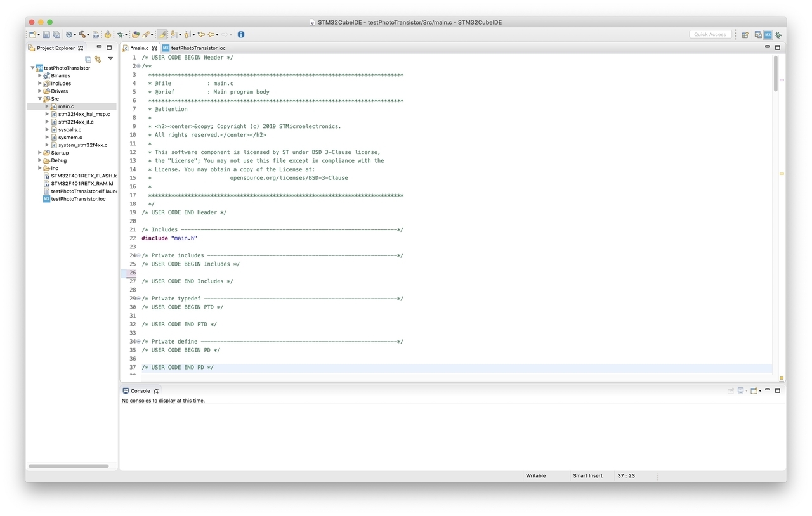Switch to the MX device configuration perspective
The width and height of the screenshot is (812, 516).
pos(768,35)
